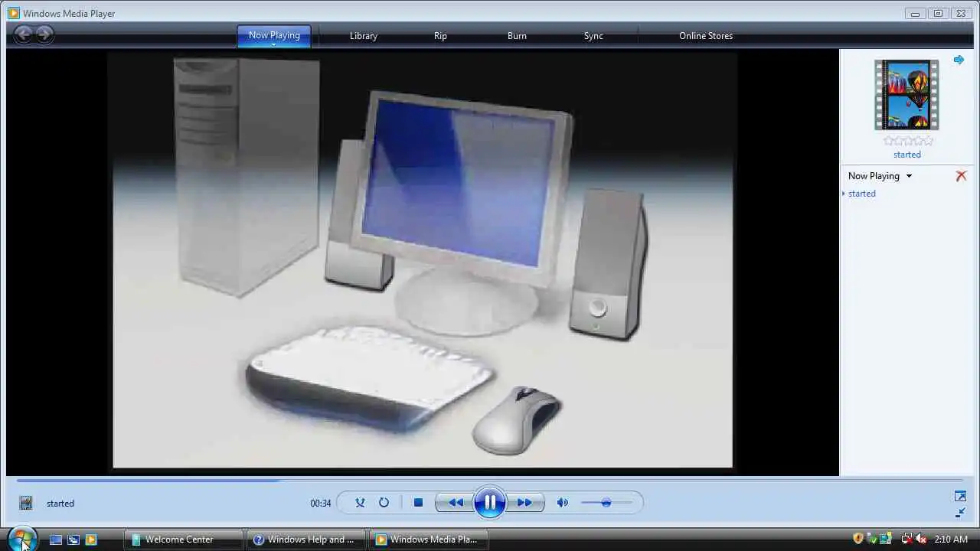980x551 pixels.
Task: Click the network tray icon
Action: pyautogui.click(x=906, y=539)
